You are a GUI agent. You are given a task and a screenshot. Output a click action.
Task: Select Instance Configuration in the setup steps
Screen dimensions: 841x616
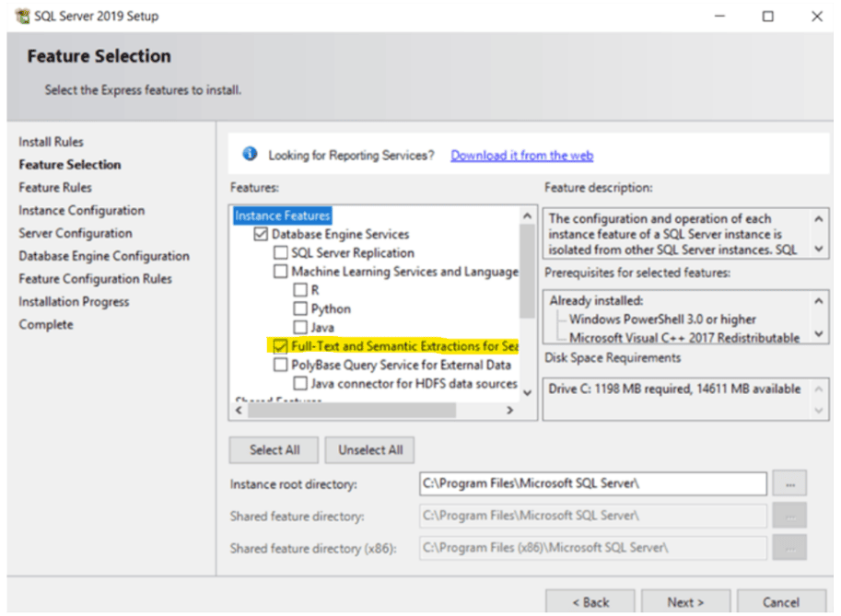click(x=82, y=210)
